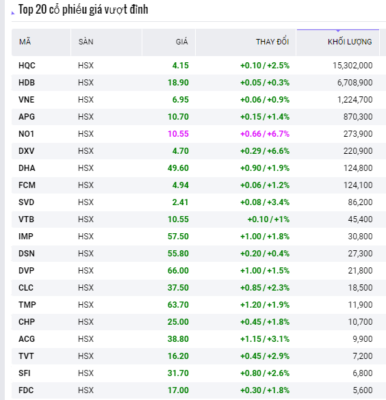
Task: Select DVP price 66.00
Action: 178,271
